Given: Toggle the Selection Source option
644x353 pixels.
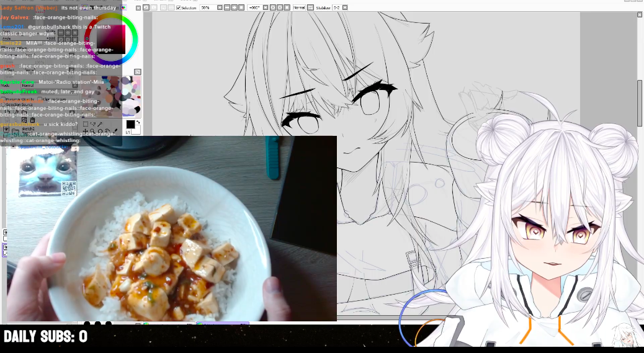Looking at the screenshot, I should click(3, 105).
